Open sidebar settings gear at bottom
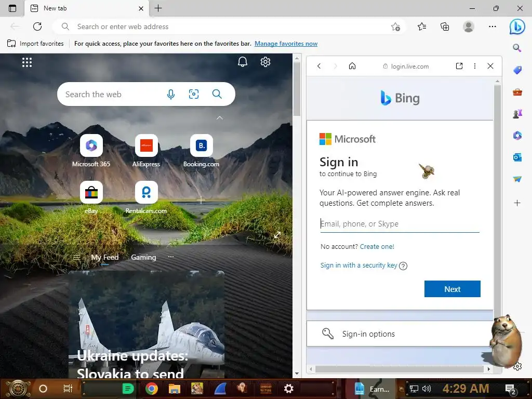This screenshot has width=532, height=399. 517,366
